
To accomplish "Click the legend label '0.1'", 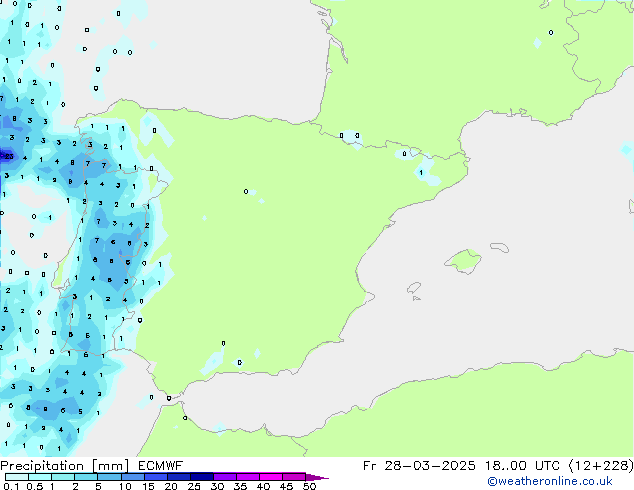I will (11, 486).
